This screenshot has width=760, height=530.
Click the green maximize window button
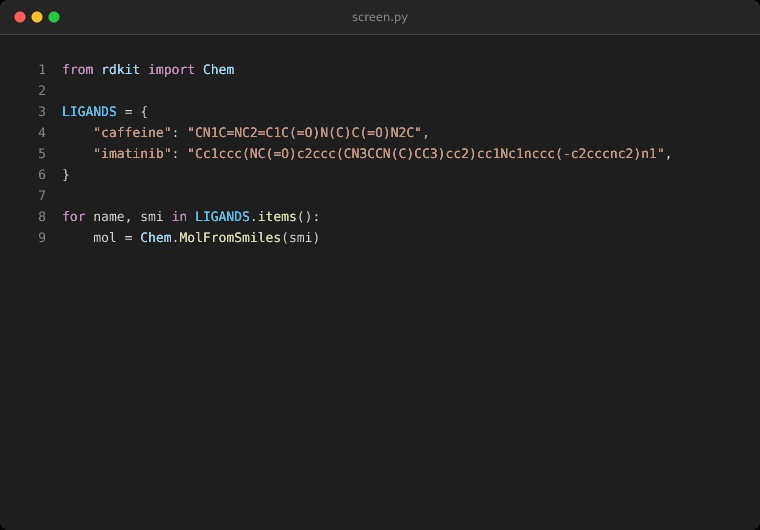pos(54,17)
